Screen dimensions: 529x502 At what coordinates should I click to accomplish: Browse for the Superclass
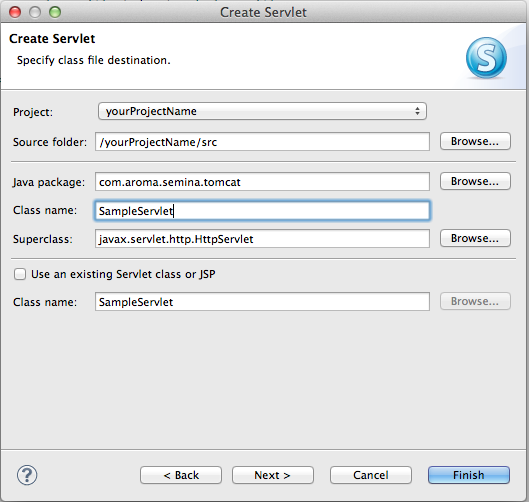475,238
